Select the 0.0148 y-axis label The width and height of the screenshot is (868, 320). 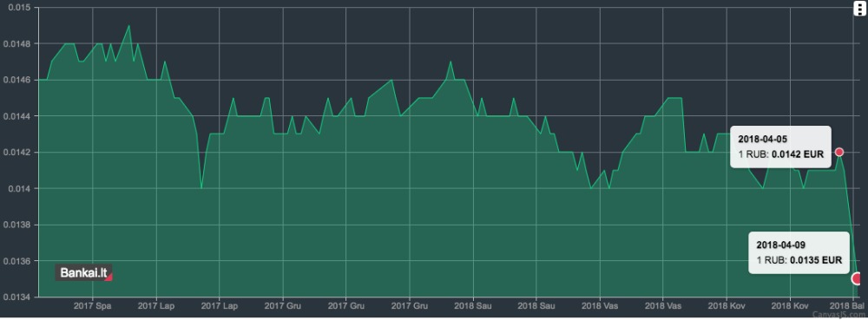(16, 43)
